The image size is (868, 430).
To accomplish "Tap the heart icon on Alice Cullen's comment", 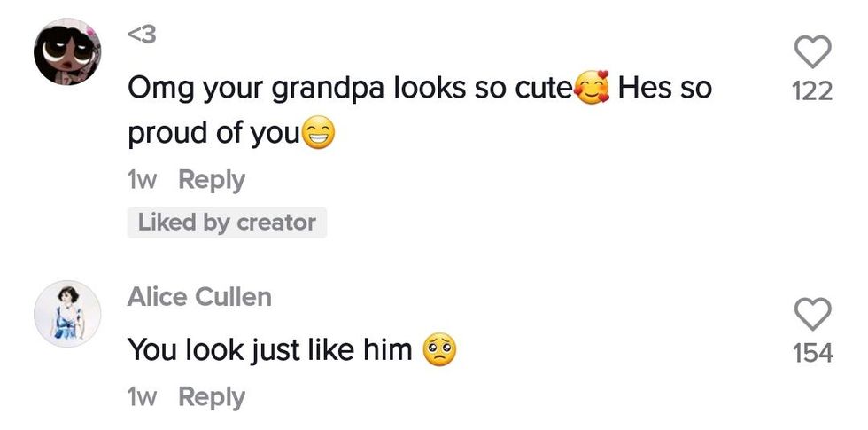I will 813,314.
